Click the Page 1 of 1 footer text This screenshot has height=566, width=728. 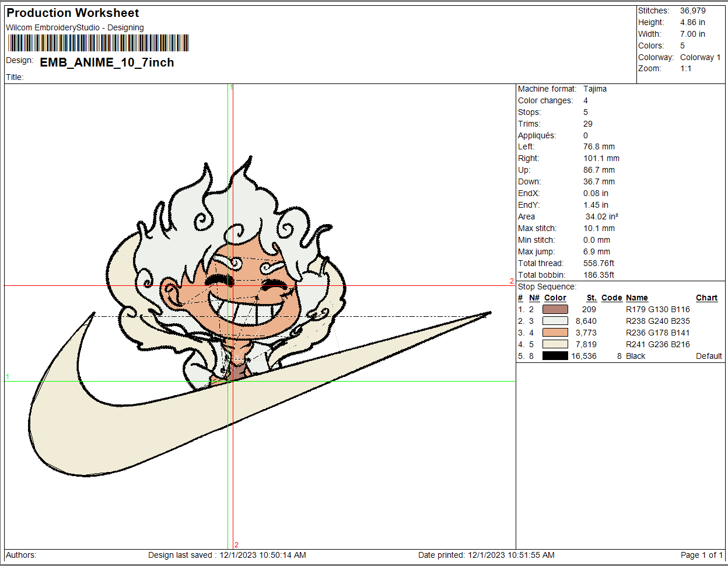tap(701, 555)
